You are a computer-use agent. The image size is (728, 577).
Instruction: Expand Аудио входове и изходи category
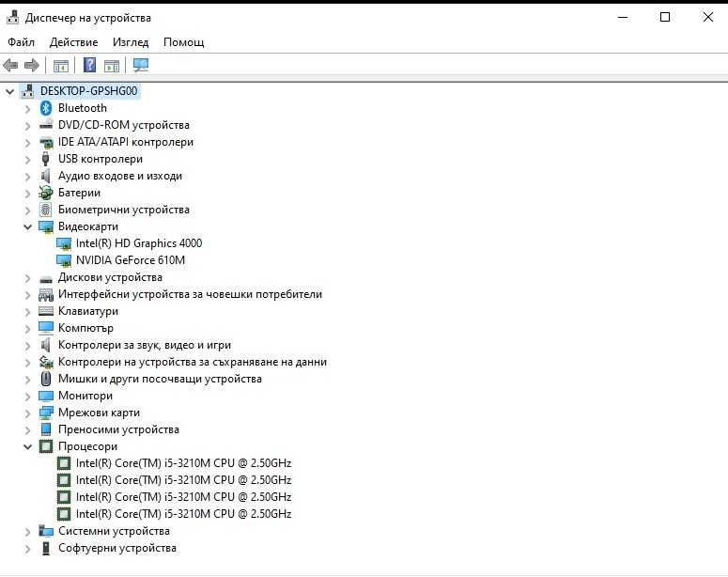coord(27,177)
